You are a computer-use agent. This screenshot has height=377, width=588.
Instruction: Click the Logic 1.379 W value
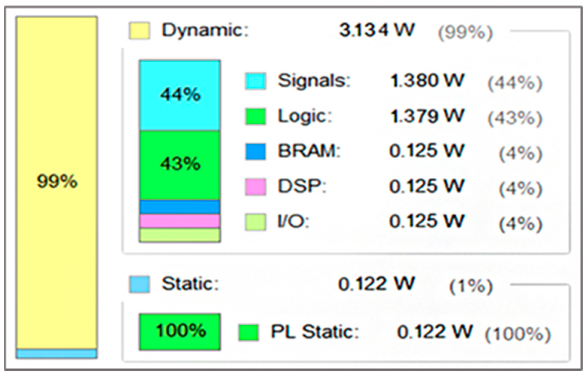(x=427, y=116)
